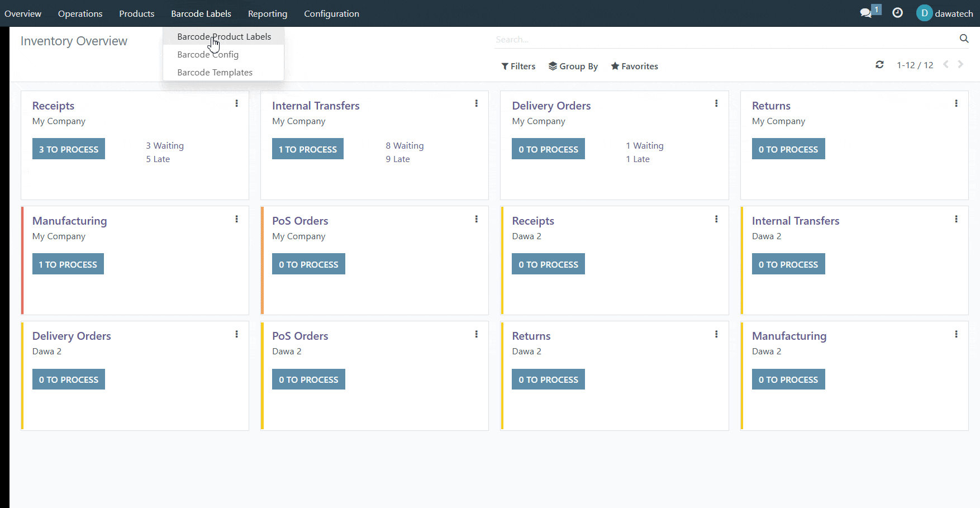The image size is (980, 508).
Task: Select Barcode Config entry
Action: coord(223,54)
